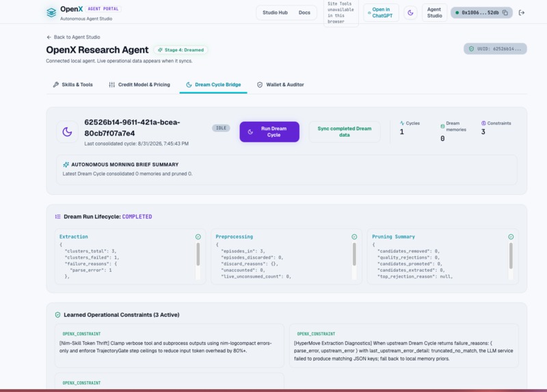Viewport: 547px width, 392px height.
Task: Click the Dream memories database icon
Action: (x=442, y=127)
